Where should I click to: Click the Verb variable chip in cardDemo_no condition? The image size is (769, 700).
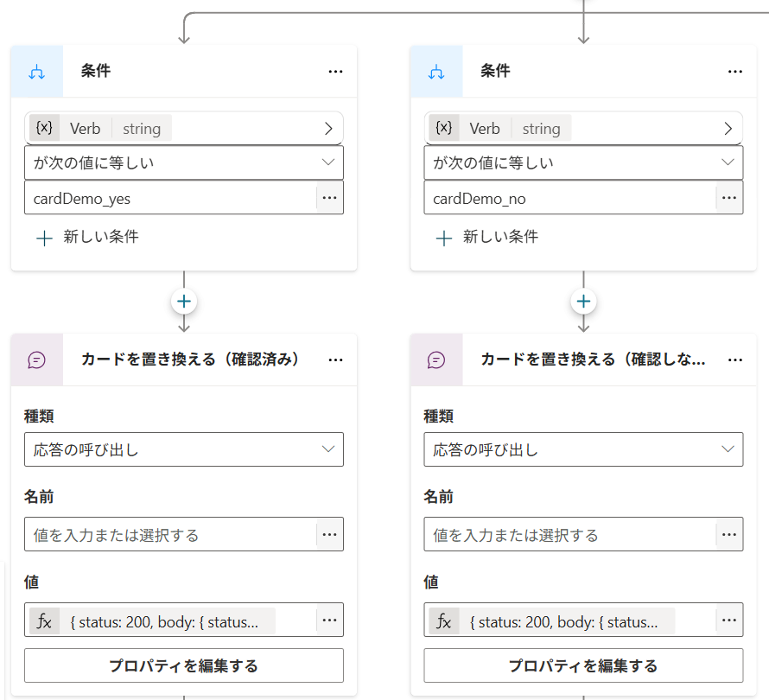click(x=500, y=128)
